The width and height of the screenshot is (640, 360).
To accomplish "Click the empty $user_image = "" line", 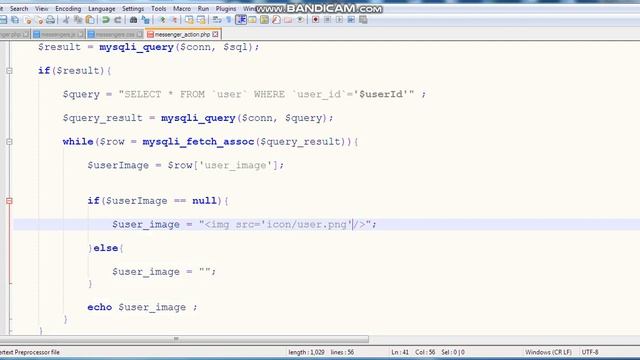I will pos(164,272).
